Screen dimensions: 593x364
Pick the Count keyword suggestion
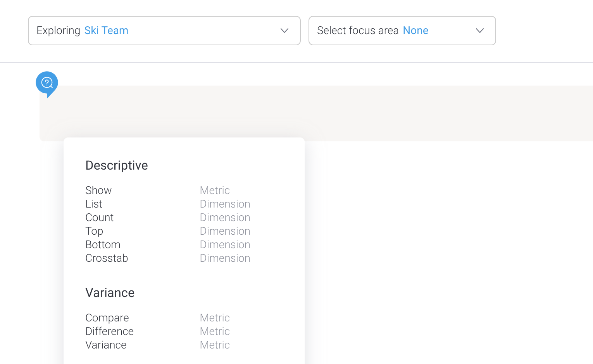[100, 218]
